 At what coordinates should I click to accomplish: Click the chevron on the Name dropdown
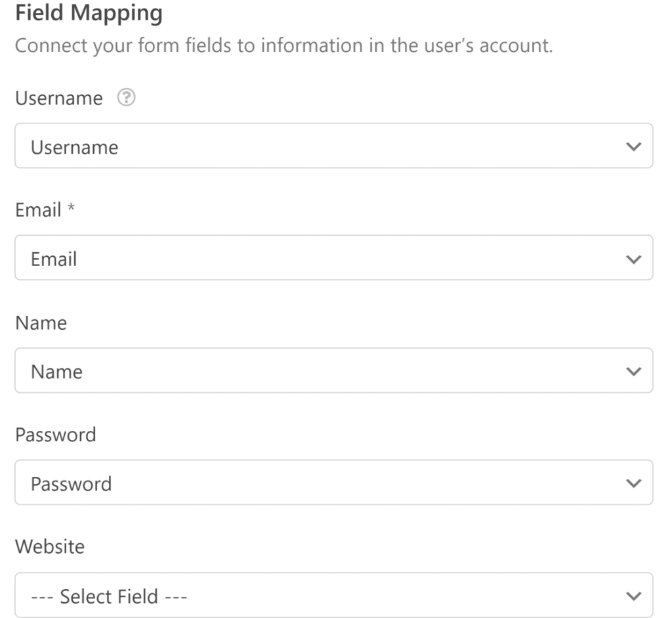(x=632, y=371)
